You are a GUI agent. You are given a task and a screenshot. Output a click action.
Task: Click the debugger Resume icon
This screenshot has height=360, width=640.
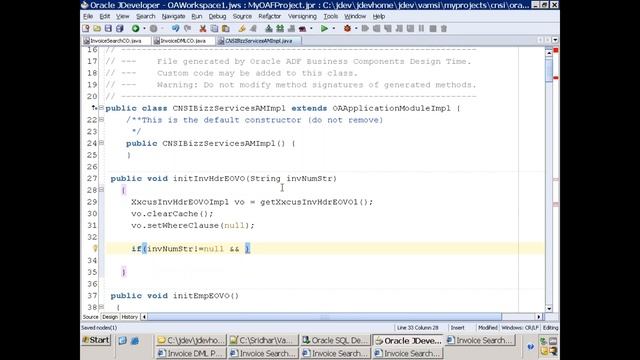[365, 29]
